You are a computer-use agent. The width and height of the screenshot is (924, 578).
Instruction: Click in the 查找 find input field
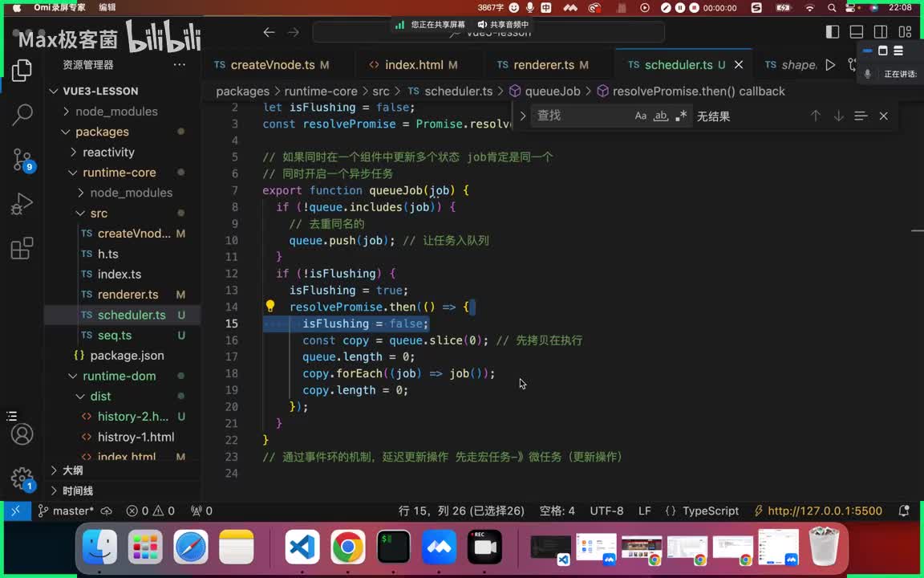pos(581,116)
